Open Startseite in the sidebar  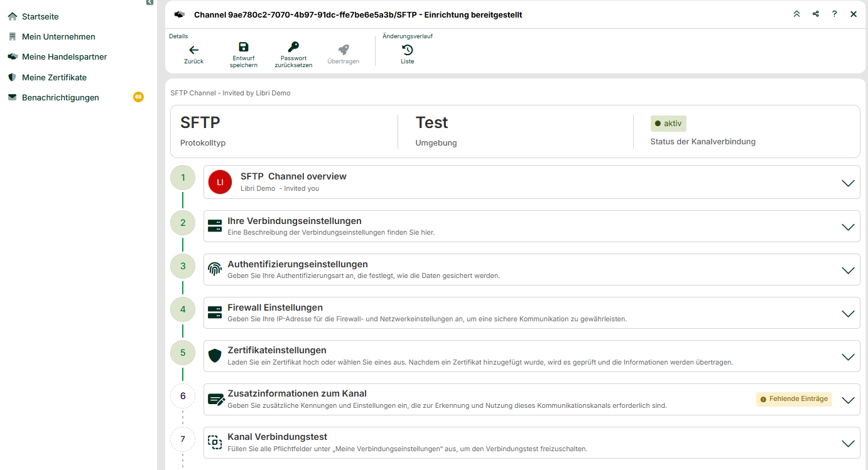coord(40,16)
